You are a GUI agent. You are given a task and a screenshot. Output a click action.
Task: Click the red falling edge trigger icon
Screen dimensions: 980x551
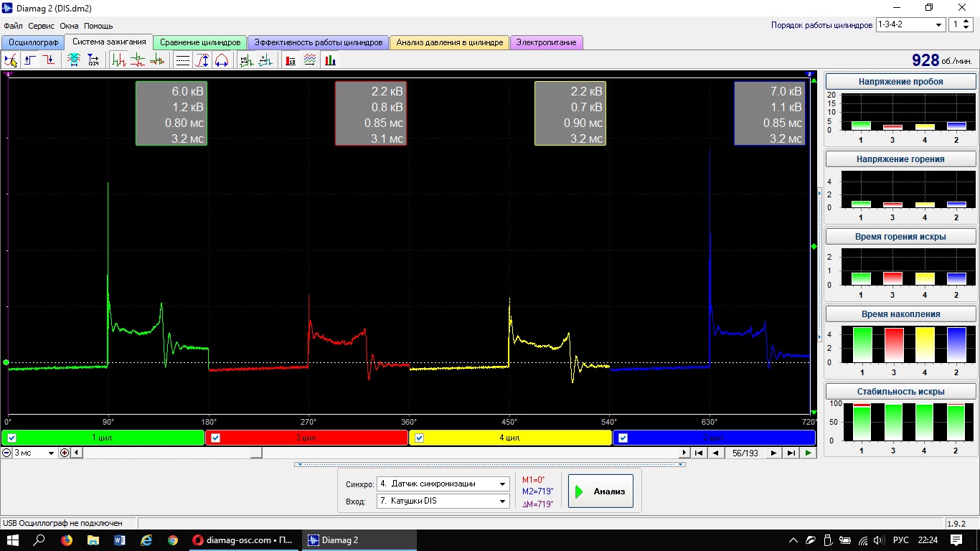pyautogui.click(x=48, y=60)
